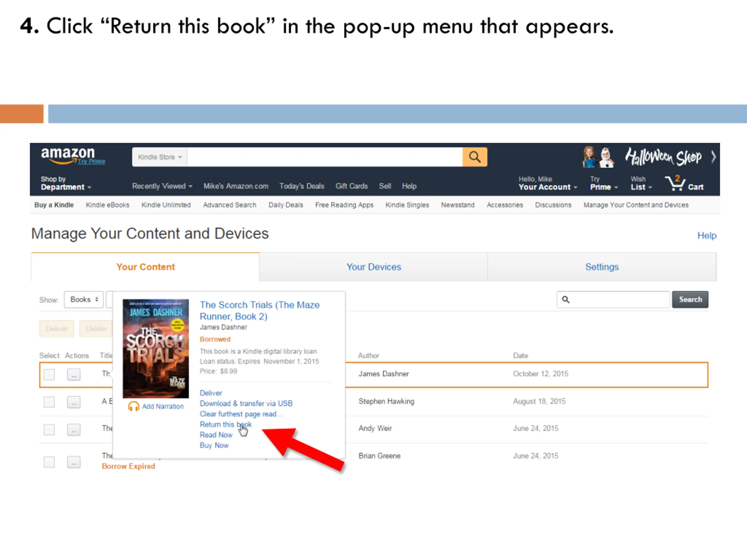Screen dimensions: 747x560
Task: Open The Scorch Trials title link
Action: (259, 311)
